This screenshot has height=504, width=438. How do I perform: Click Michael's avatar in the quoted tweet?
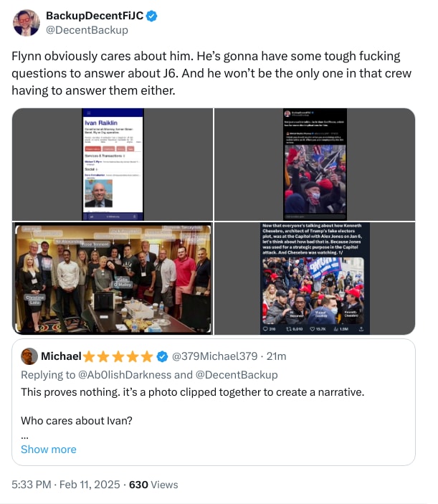pos(29,356)
